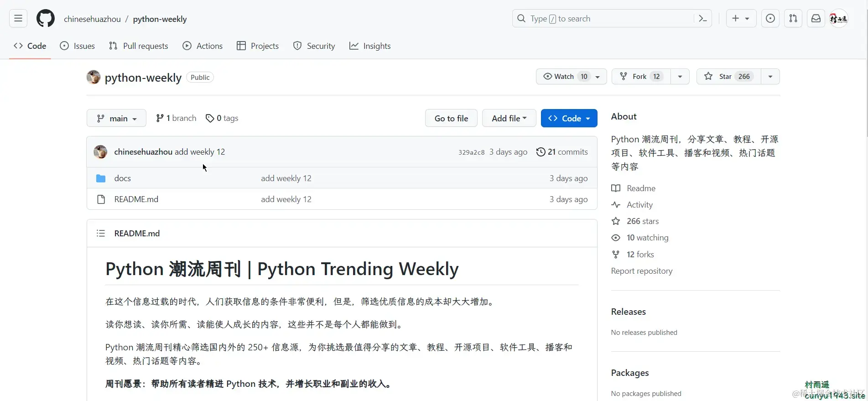
Task: Open the Projects tab
Action: tap(258, 46)
